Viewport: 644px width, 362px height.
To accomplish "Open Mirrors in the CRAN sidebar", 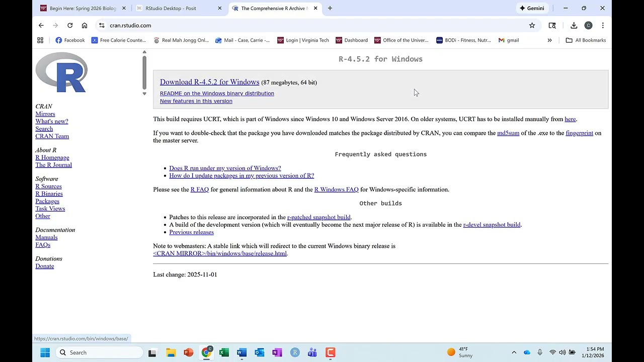I will [45, 114].
